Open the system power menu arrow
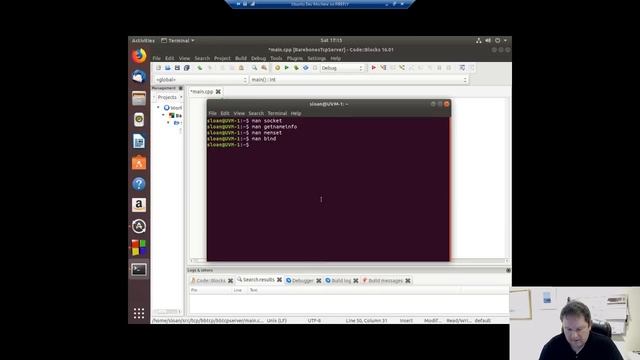Image resolution: width=640 pixels, height=360 pixels. tap(505, 40)
